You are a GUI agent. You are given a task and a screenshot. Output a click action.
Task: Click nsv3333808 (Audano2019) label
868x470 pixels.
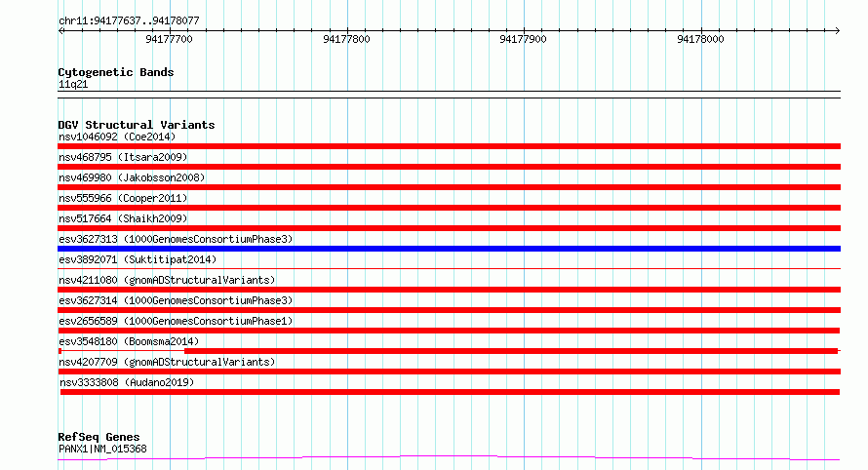click(x=127, y=382)
